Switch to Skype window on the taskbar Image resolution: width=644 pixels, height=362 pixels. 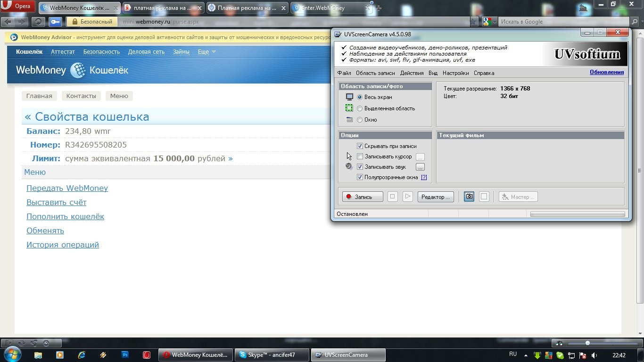[x=272, y=355]
